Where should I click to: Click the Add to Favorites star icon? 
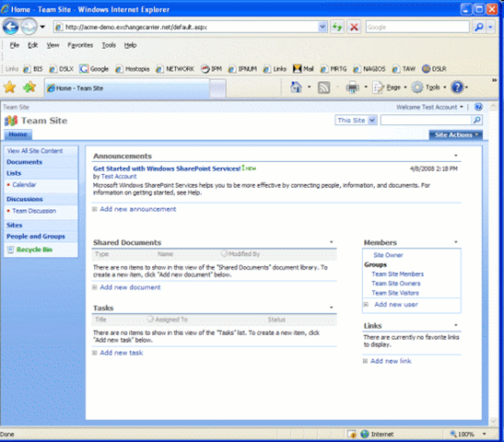tap(29, 87)
